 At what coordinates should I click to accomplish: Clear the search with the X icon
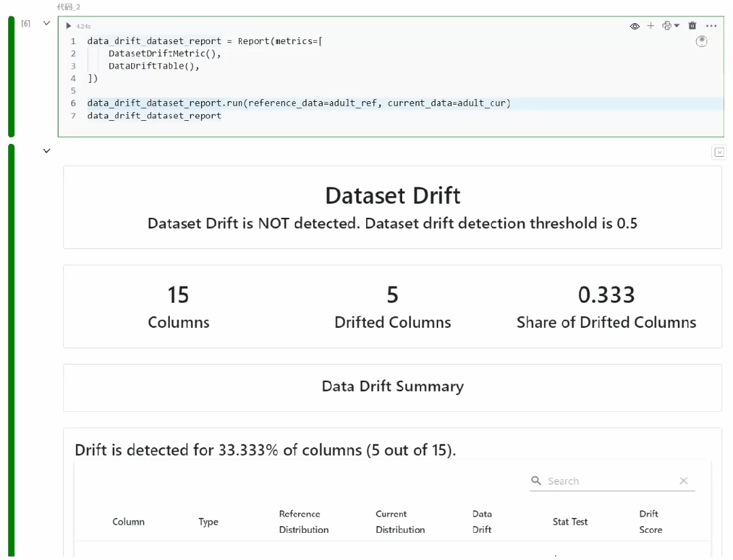683,481
